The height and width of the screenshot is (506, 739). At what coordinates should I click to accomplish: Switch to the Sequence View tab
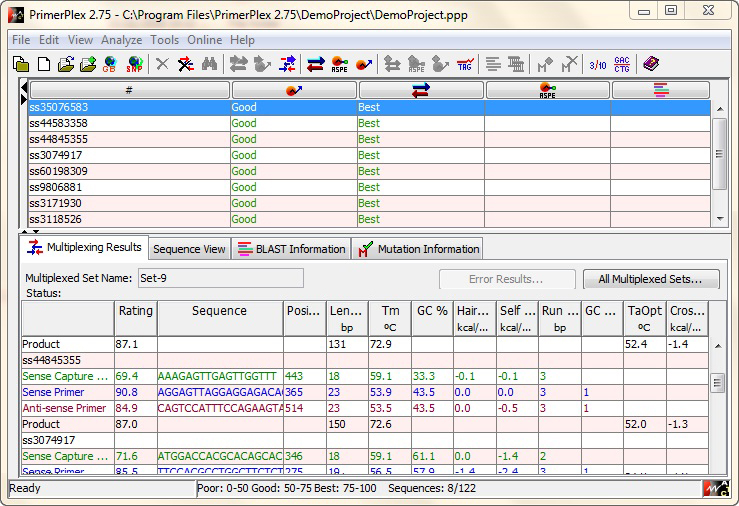(189, 249)
